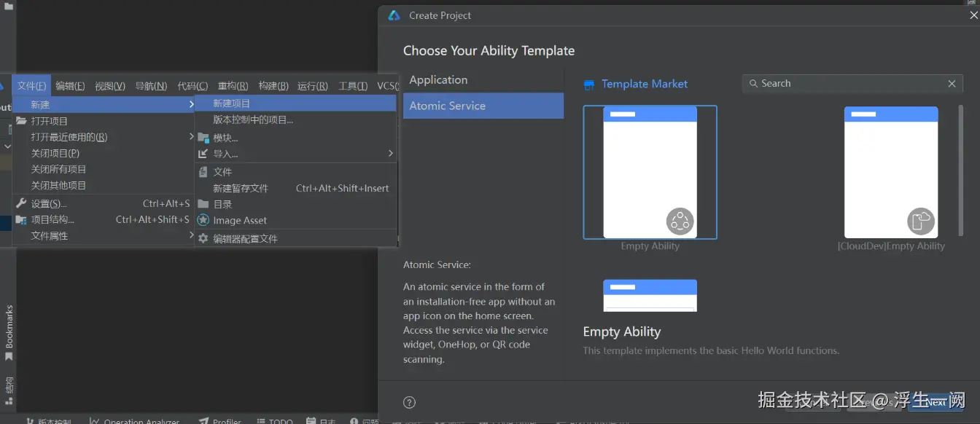The height and width of the screenshot is (424, 980).
Task: Select the Empty Ability template thumbnail
Action: [650, 172]
